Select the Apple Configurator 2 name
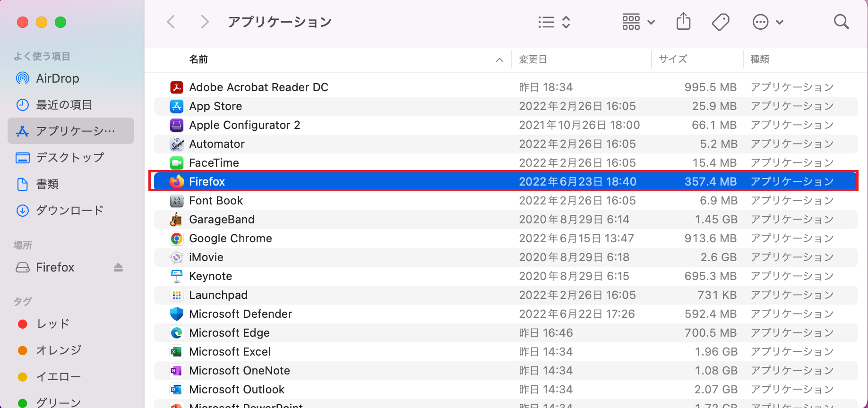This screenshot has width=868, height=408. [245, 125]
